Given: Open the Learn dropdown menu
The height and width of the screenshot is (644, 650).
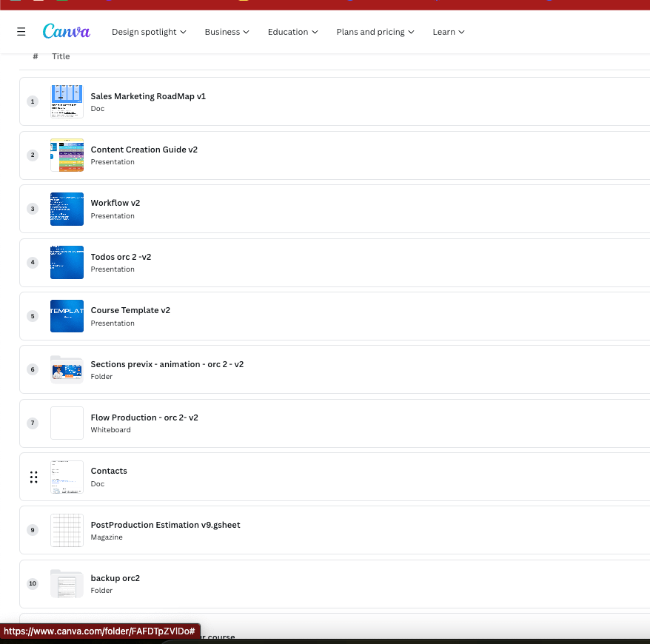Looking at the screenshot, I should [448, 32].
